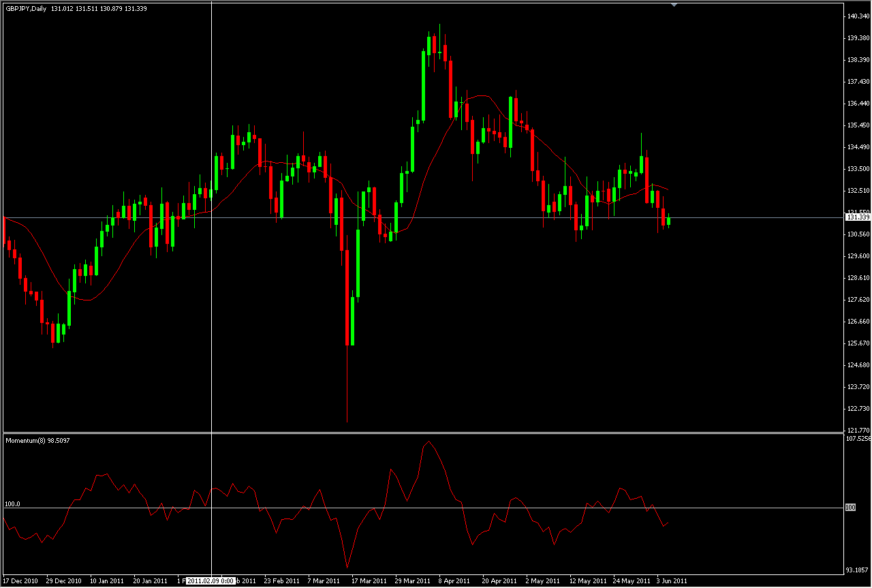Image resolution: width=872 pixels, height=588 pixels.
Task: Click the chart shift triangle marker
Action: tap(674, 5)
